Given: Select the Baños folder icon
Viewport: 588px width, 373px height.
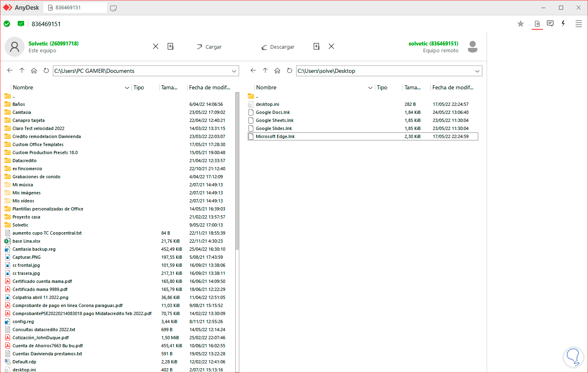Looking at the screenshot, I should tap(8, 104).
